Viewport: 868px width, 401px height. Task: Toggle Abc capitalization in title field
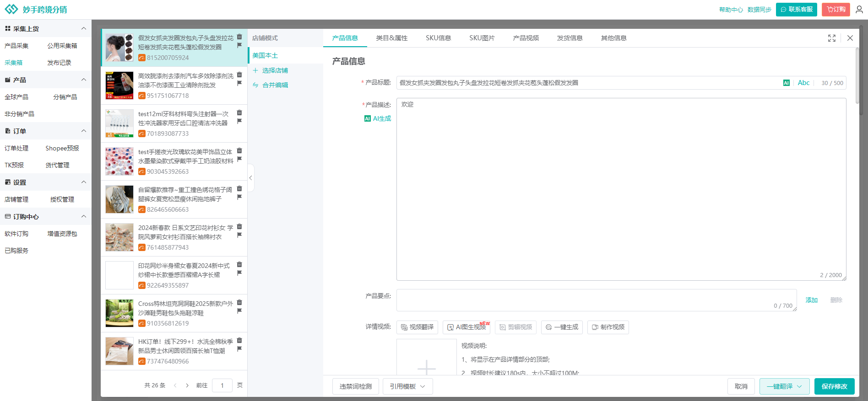[803, 83]
